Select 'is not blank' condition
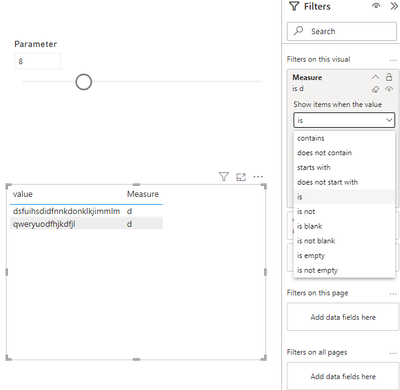This screenshot has width=400, height=390. [x=344, y=241]
